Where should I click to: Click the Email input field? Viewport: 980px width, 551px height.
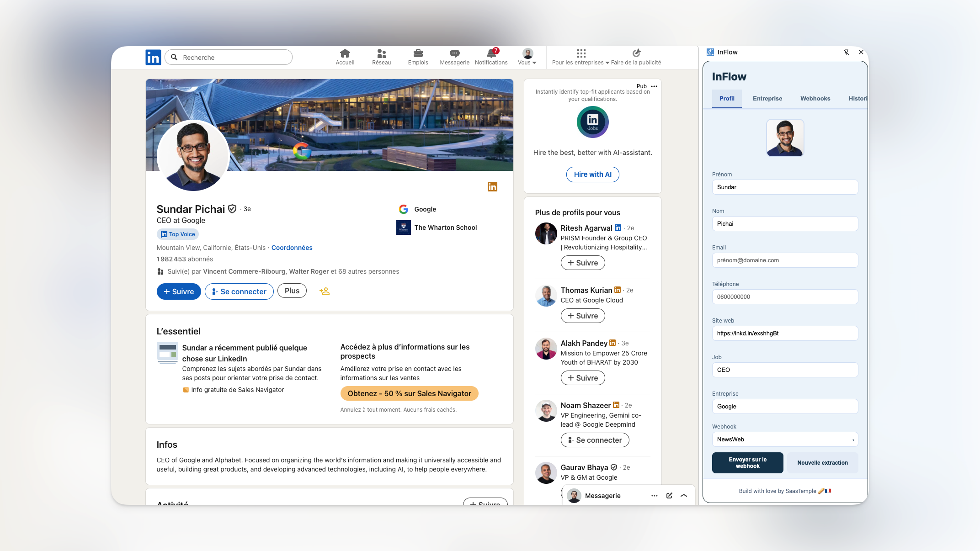tap(785, 260)
